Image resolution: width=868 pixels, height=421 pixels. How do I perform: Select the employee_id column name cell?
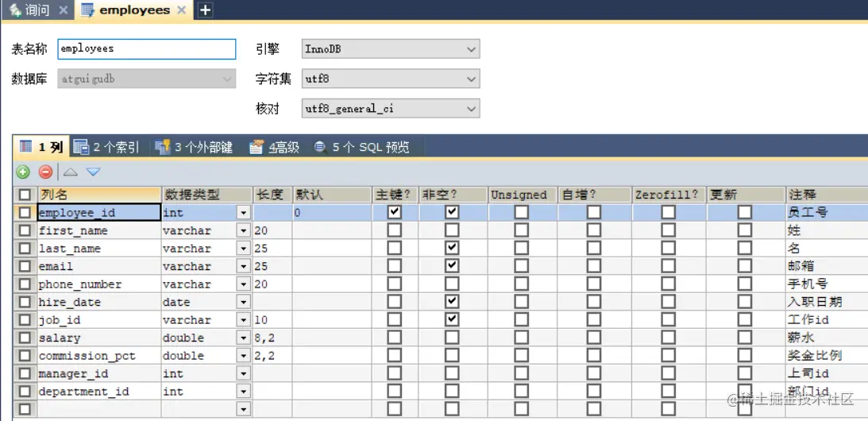coord(99,213)
